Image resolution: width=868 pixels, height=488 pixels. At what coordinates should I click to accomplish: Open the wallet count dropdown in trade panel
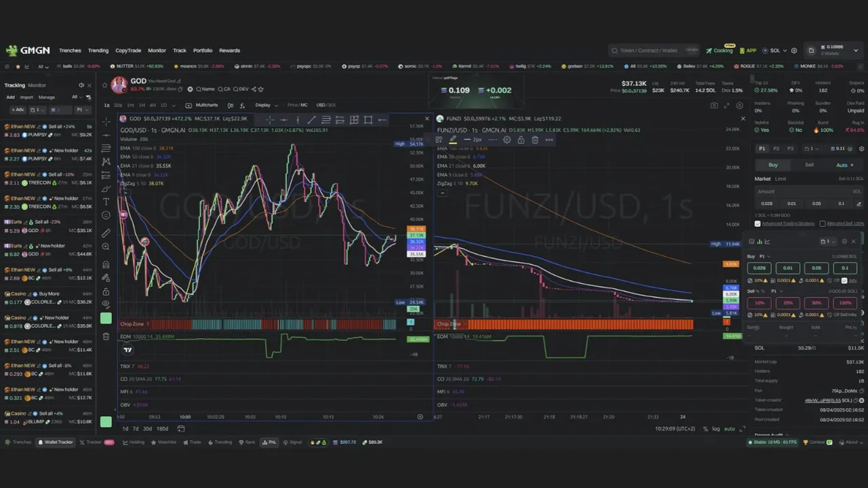[810, 148]
